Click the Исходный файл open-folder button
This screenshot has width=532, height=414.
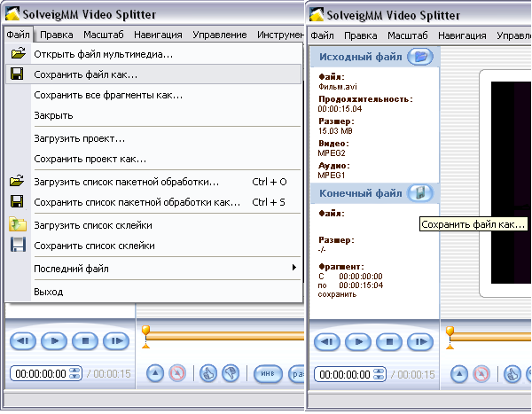[420, 57]
